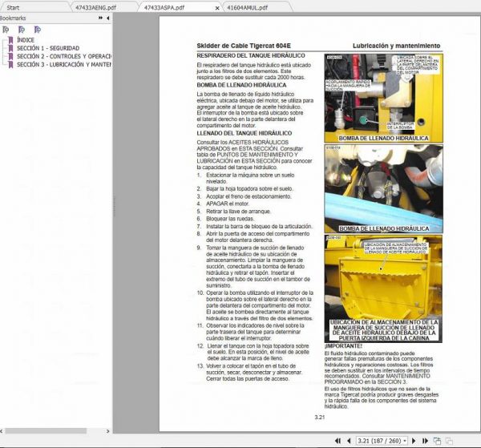This screenshot has height=448, width=481.
Task: Click the heading BOMBA DE LLENADO HIDRÁULICA in text column
Action: pyautogui.click(x=242, y=85)
